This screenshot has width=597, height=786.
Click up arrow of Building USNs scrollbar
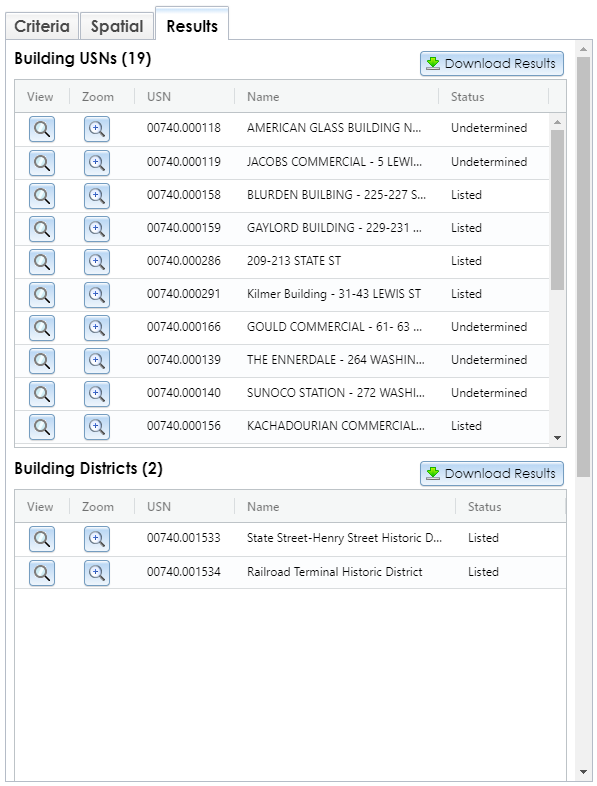557,122
